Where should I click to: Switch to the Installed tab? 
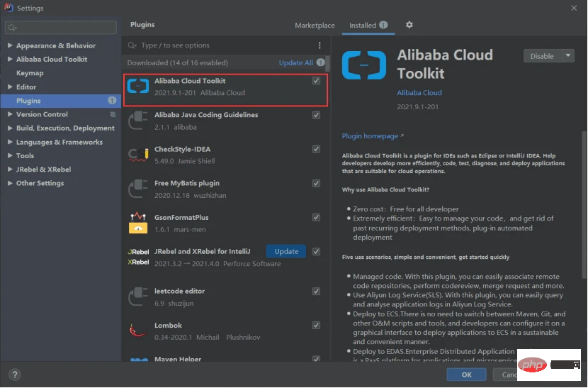pos(363,26)
